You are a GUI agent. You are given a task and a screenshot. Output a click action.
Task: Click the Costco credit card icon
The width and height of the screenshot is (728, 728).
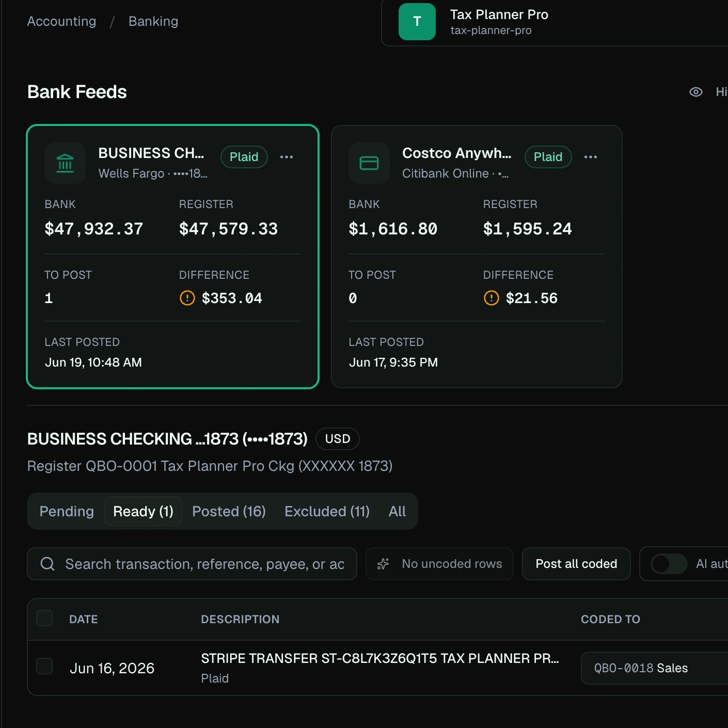(x=369, y=163)
